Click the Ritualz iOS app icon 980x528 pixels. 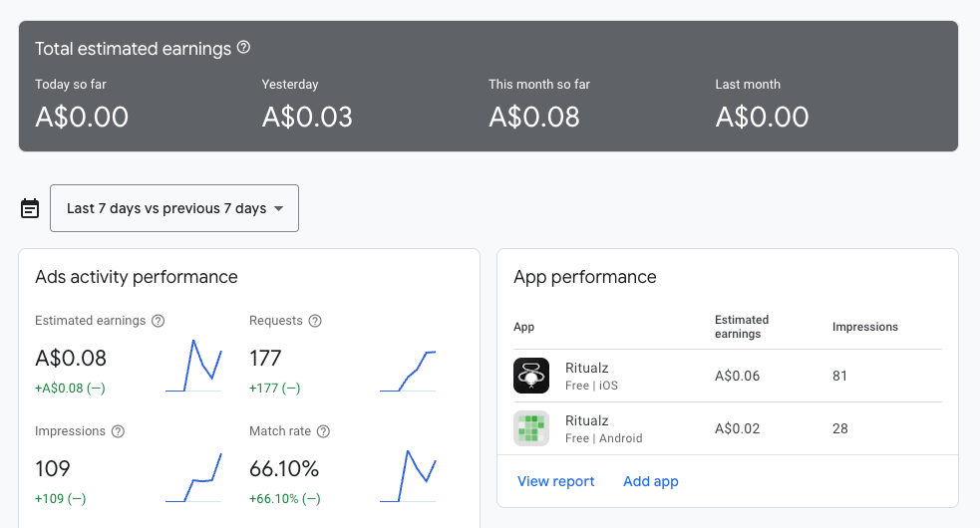pos(531,376)
